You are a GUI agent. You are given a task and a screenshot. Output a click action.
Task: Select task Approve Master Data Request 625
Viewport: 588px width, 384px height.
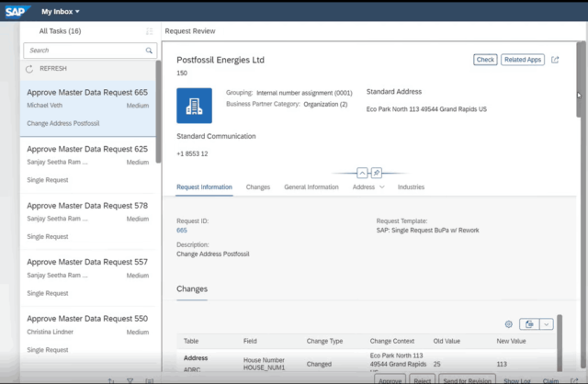[x=88, y=164]
